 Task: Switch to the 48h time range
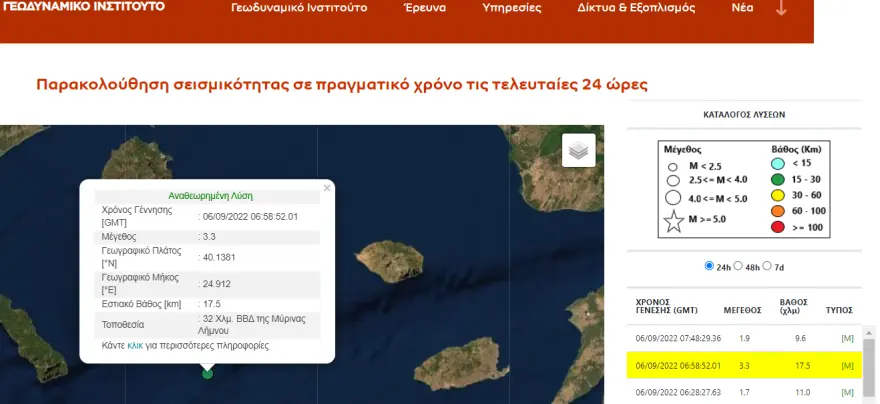pyautogui.click(x=740, y=267)
